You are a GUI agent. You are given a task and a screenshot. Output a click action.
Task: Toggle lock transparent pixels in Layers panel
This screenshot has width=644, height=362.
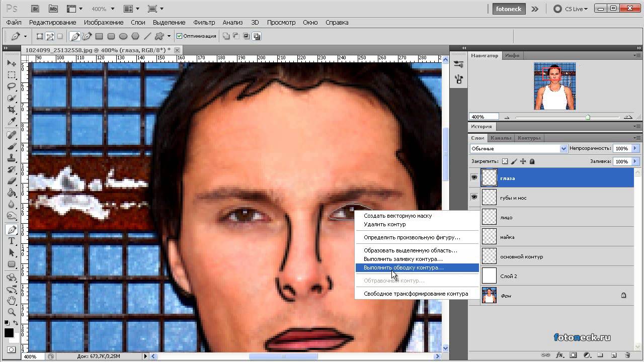pos(505,161)
